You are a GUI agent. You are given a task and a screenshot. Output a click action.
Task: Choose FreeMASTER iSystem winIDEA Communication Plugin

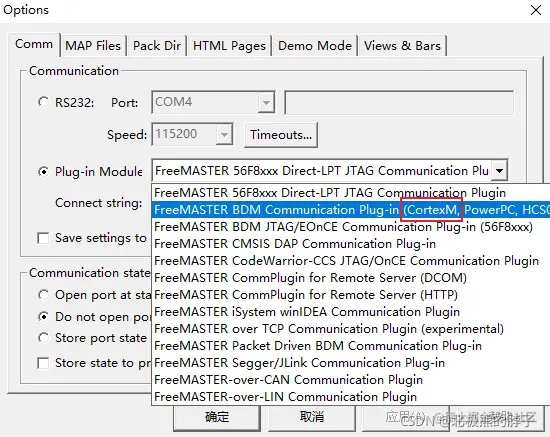click(x=351, y=312)
